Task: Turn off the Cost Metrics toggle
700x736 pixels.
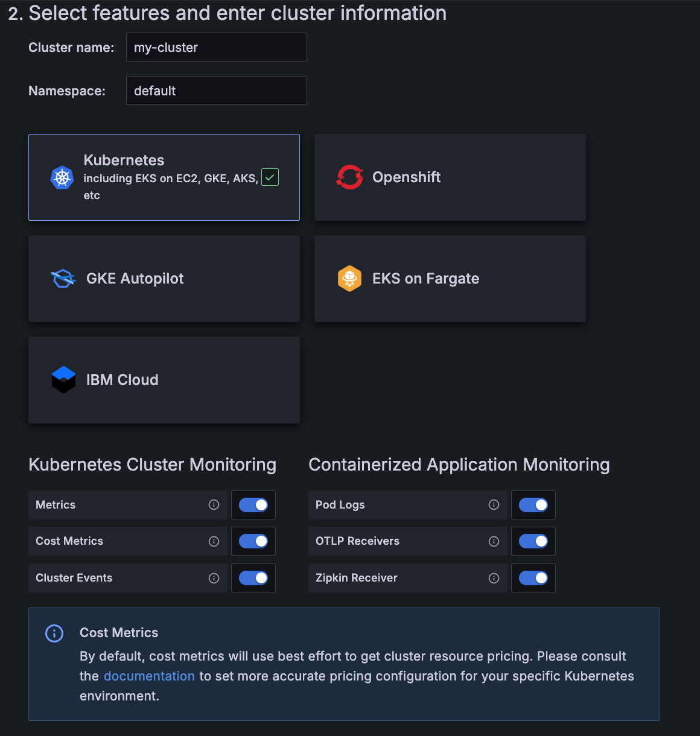Action: pos(253,541)
